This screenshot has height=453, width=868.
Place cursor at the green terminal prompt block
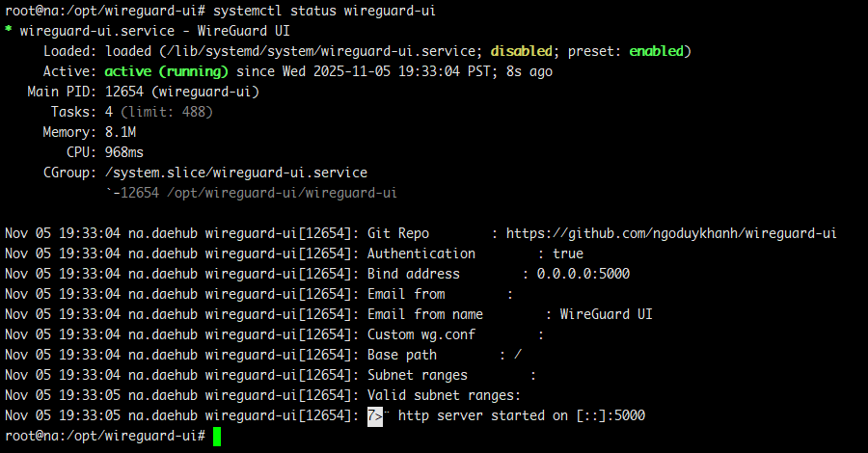click(217, 437)
